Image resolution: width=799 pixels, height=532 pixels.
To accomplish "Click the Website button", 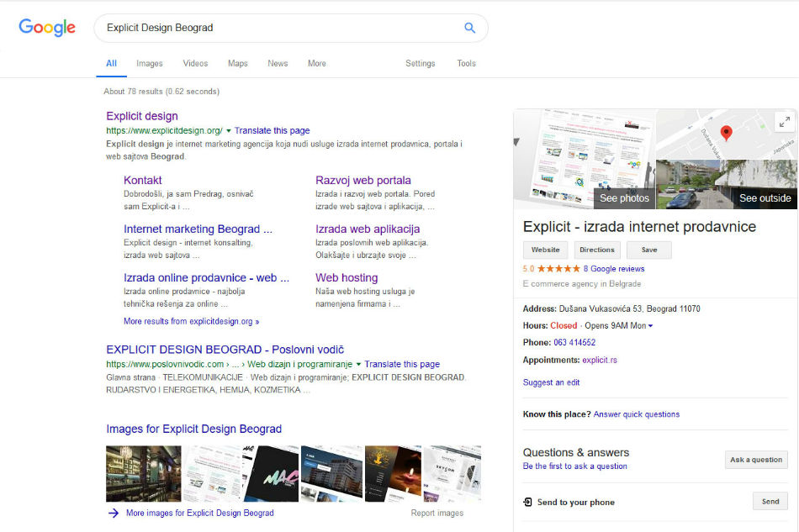I will pos(546,250).
